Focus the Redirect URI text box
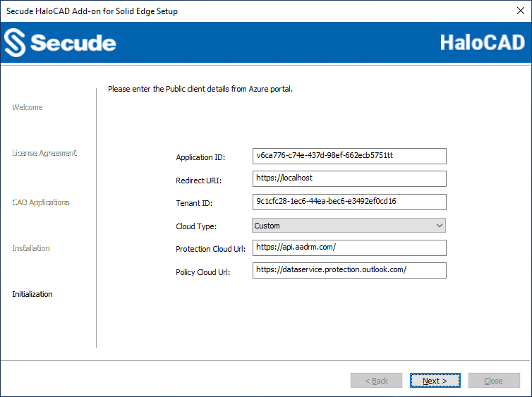The image size is (532, 397). click(x=349, y=178)
